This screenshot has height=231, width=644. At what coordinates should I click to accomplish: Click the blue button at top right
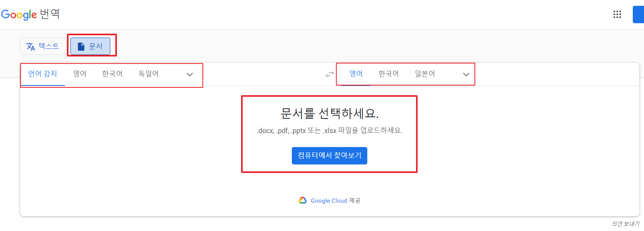point(639,15)
